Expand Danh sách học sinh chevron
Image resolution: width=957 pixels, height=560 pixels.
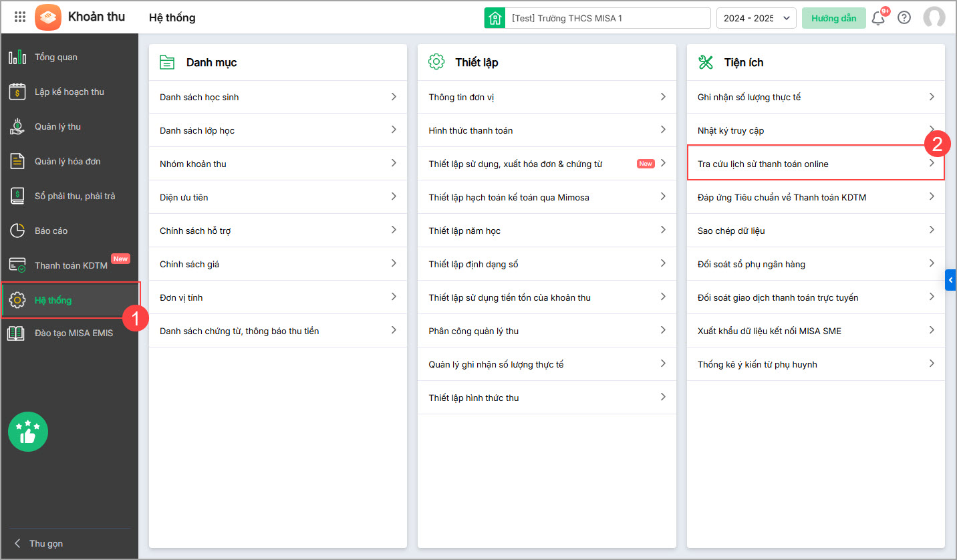point(394,97)
